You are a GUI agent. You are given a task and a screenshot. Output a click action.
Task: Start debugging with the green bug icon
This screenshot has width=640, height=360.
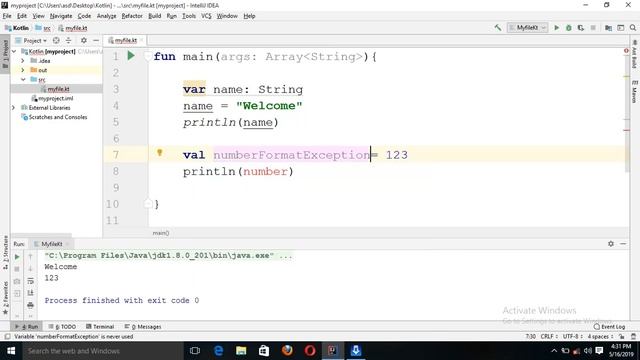pyautogui.click(x=569, y=28)
